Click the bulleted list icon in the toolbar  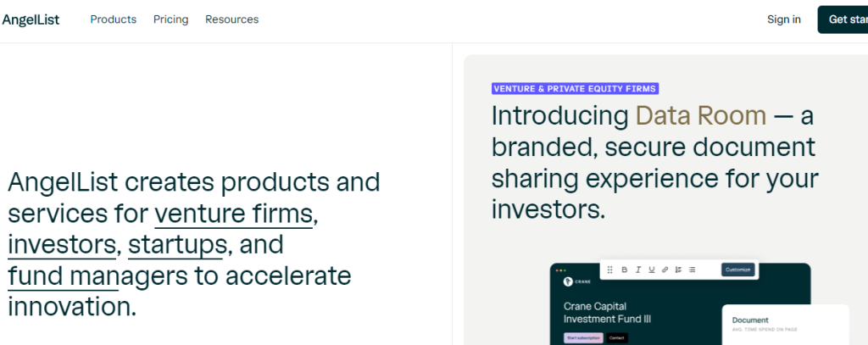coord(692,270)
